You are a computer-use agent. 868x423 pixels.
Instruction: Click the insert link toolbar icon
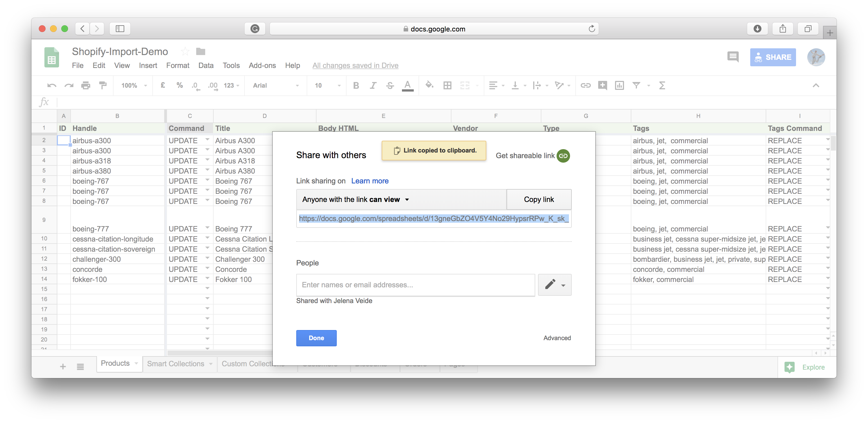point(586,86)
